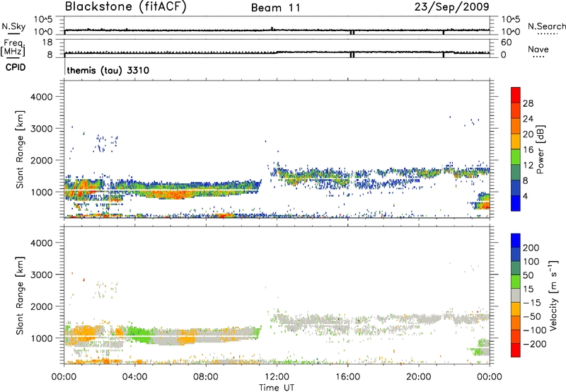
Task: Click the bright green segment of Velocity colorbar
Action: coord(516,282)
